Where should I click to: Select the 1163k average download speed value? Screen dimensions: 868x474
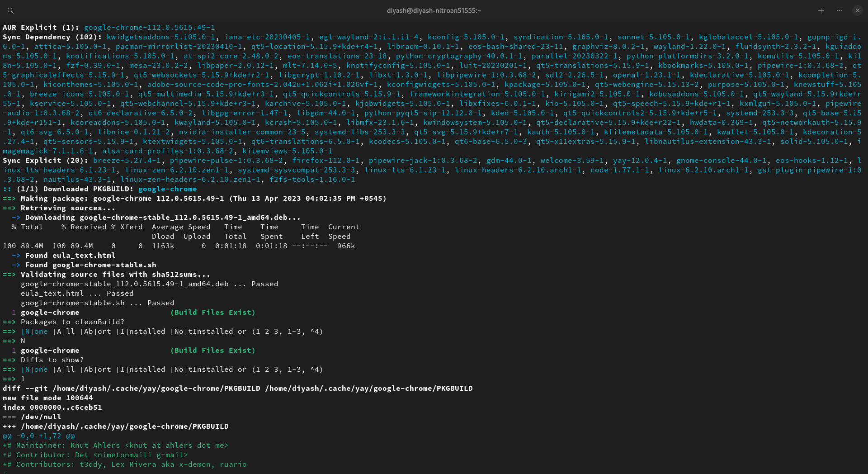point(163,246)
